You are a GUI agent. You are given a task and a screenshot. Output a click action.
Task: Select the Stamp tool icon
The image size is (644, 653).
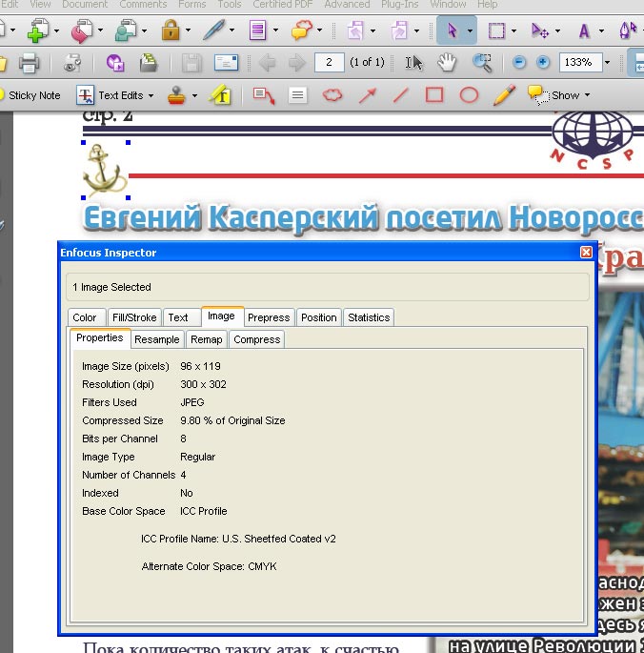pos(176,95)
